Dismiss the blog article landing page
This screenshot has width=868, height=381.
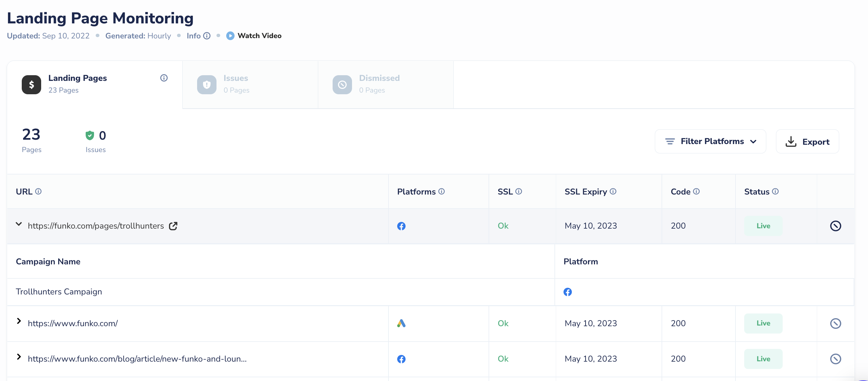coord(835,359)
